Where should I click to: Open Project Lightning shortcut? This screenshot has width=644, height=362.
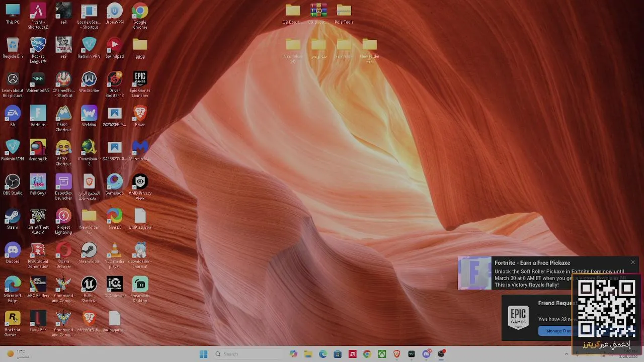point(63,220)
